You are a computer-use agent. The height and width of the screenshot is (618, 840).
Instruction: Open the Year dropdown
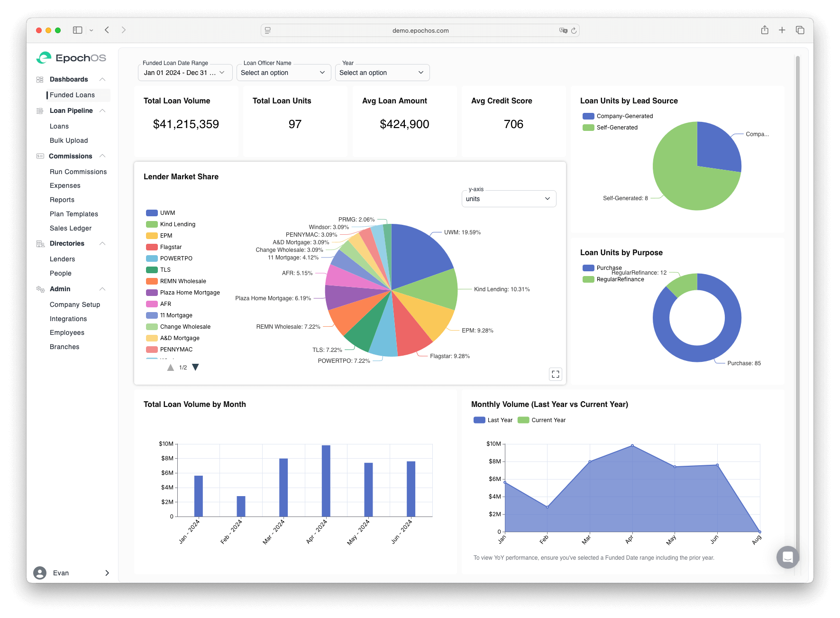coord(382,73)
